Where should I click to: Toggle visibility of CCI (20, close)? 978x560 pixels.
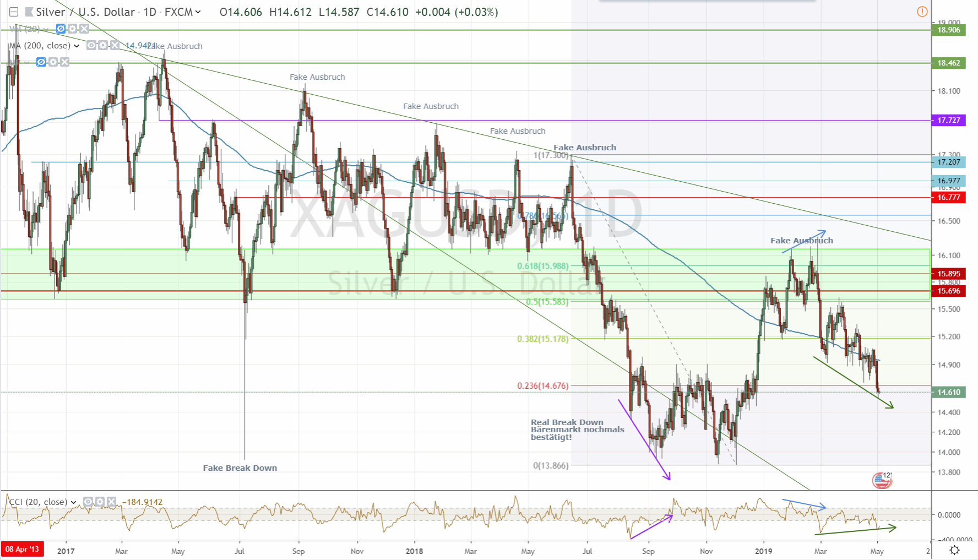tap(88, 502)
